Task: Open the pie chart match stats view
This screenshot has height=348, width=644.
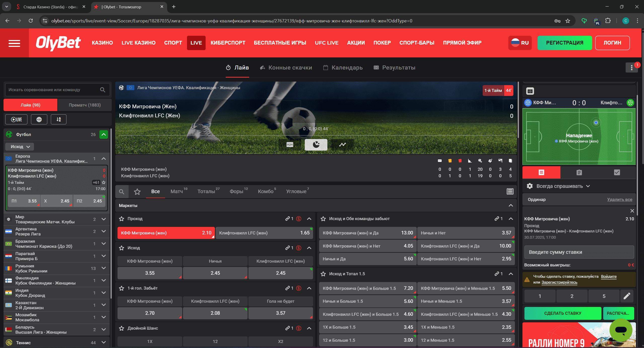Action: pos(316,145)
